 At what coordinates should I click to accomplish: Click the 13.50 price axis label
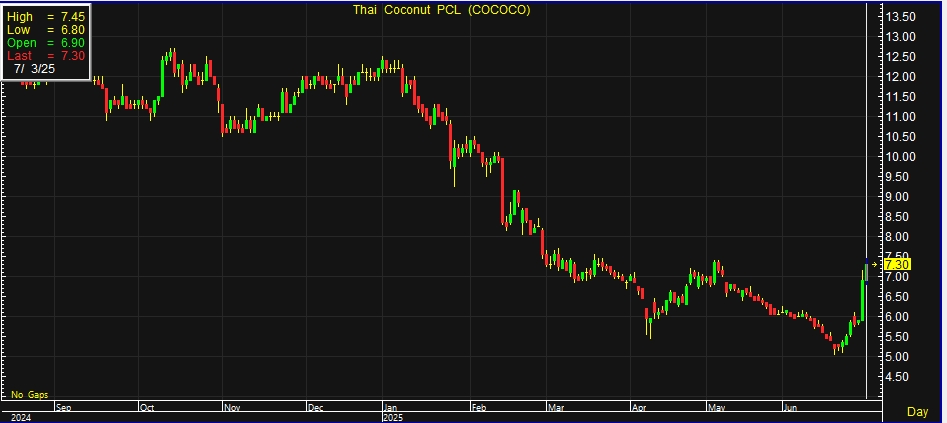(899, 16)
